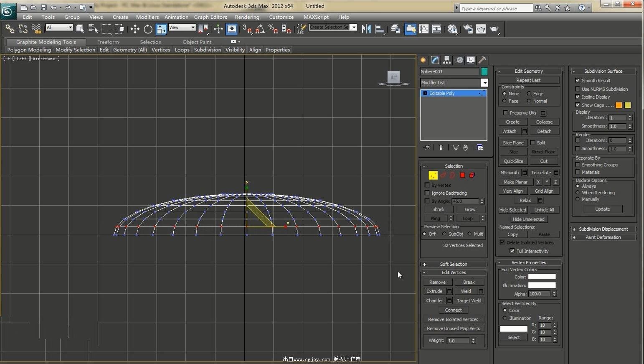Enable By Vertex checkbox

[x=427, y=185]
